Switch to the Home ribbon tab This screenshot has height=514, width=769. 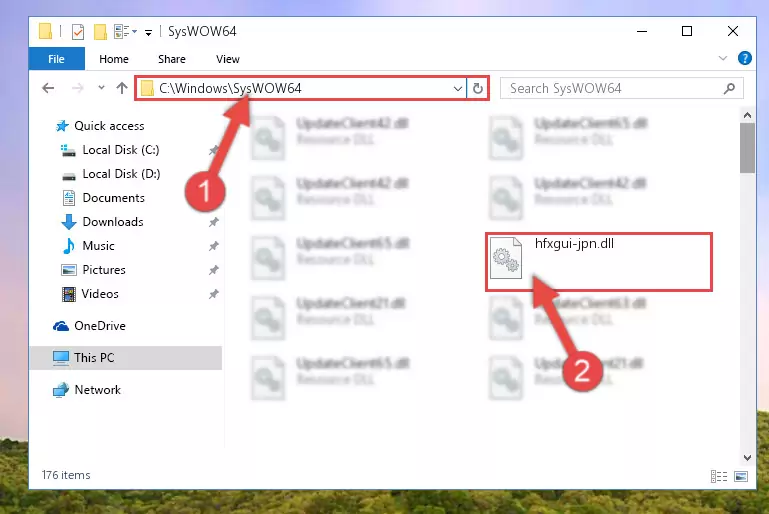(114, 59)
